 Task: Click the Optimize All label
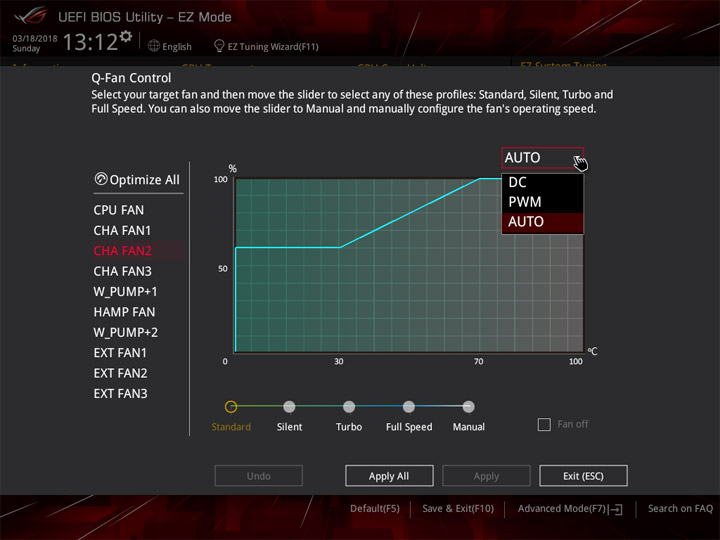click(x=145, y=180)
